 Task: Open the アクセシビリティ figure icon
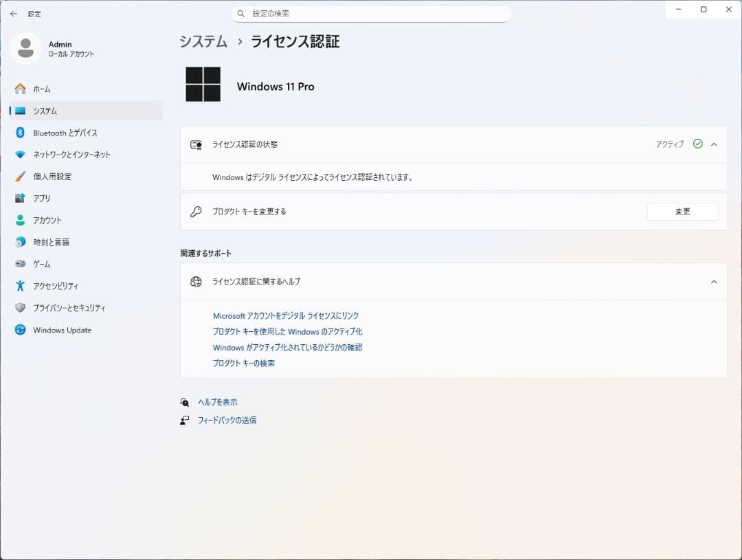click(x=20, y=286)
